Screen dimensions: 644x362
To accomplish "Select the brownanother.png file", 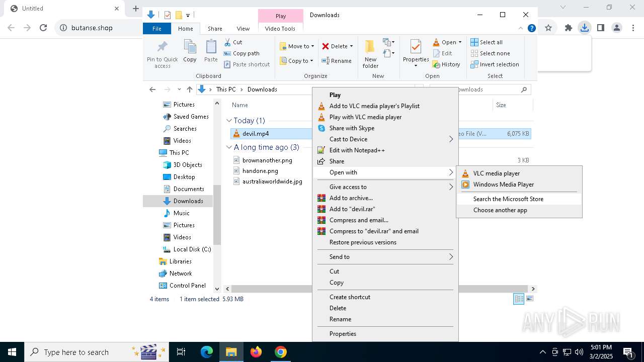I will click(267, 160).
